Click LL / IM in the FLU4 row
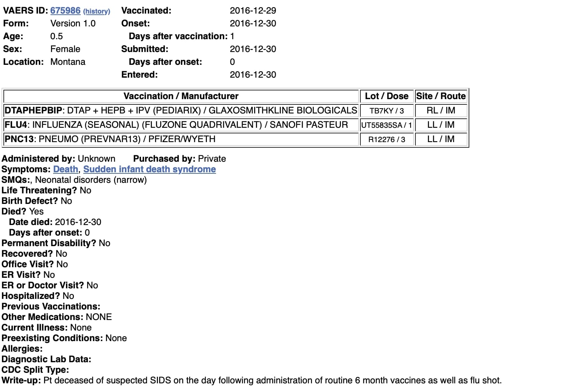The image size is (570, 392). [441, 125]
